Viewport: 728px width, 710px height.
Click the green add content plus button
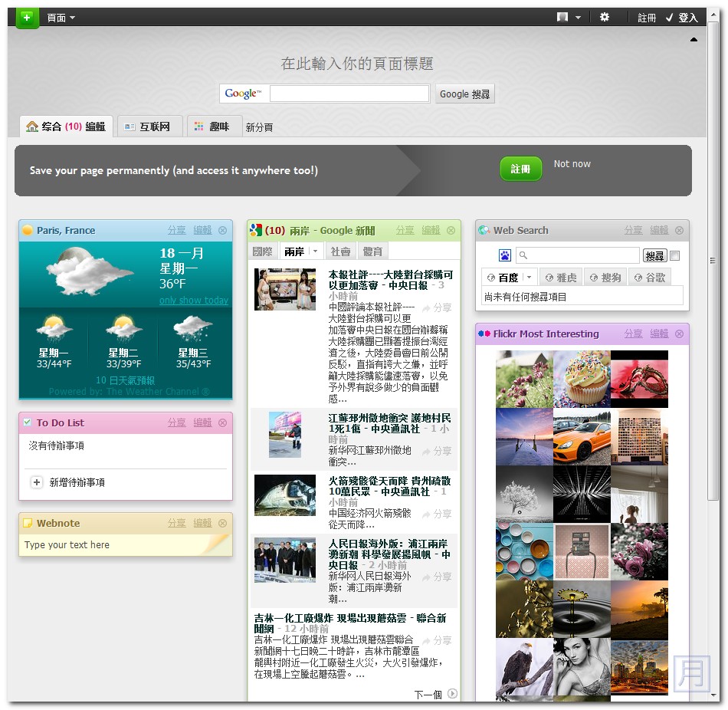pos(28,17)
